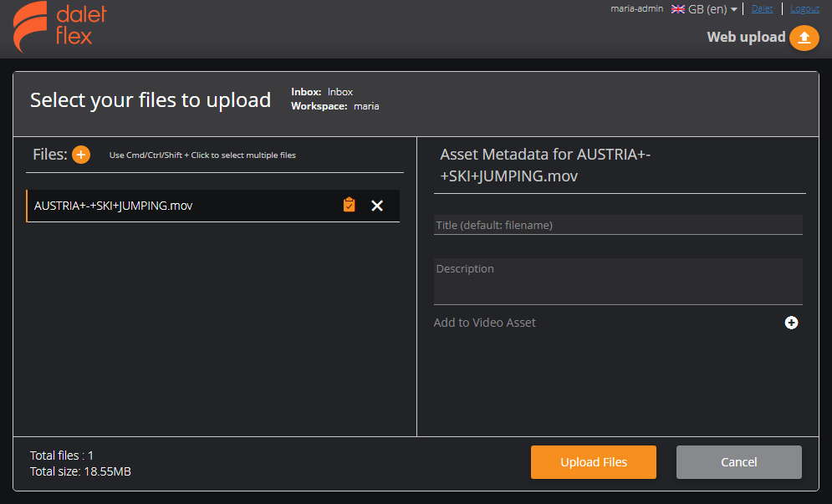
Task: Click the British flag icon
Action: click(678, 9)
